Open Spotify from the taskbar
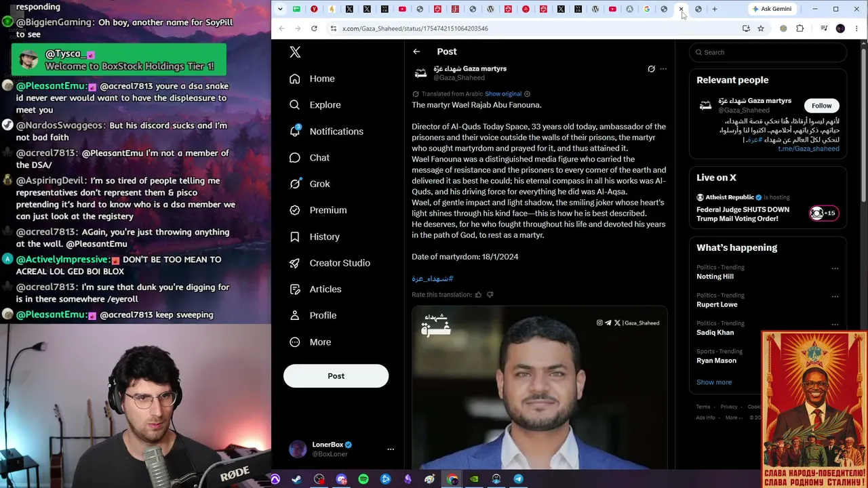The height and width of the screenshot is (488, 868). 363,479
